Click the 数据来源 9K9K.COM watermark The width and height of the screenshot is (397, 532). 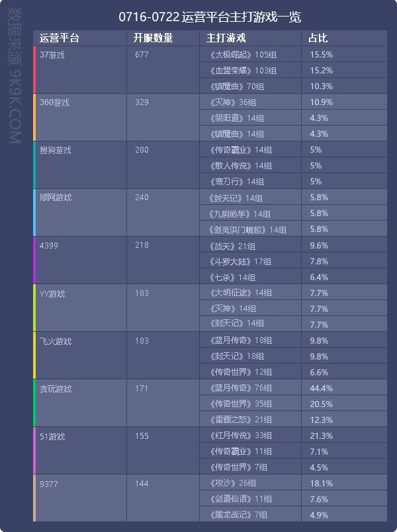point(15,75)
